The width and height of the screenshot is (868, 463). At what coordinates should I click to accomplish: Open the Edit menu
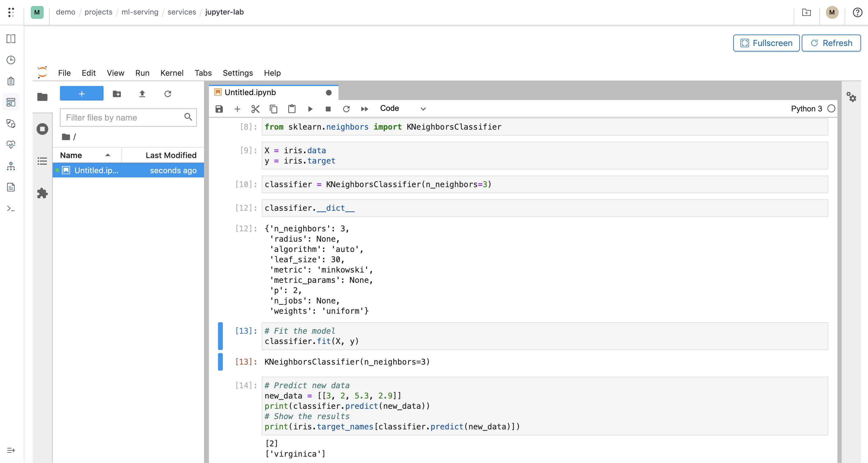(89, 73)
